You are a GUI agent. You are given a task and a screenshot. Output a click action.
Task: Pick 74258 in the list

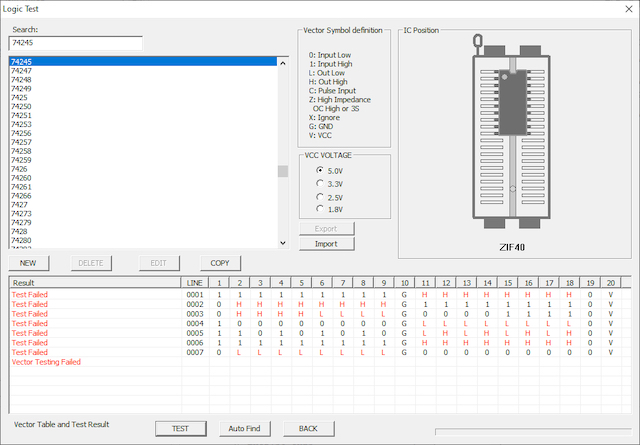tap(21, 151)
